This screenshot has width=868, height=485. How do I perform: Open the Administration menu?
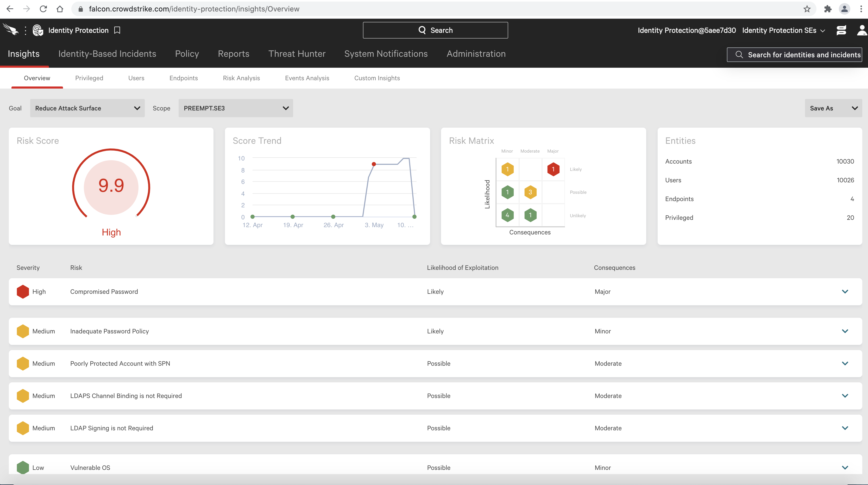[x=476, y=54]
